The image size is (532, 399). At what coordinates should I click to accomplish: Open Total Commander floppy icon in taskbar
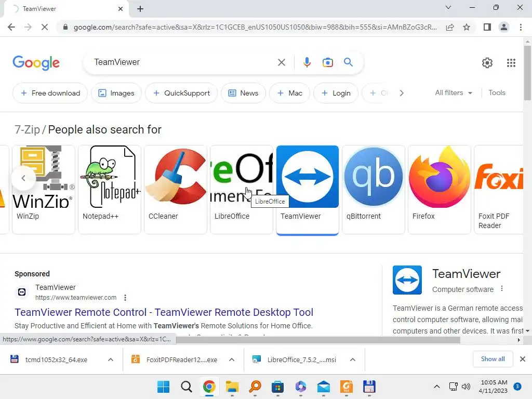369,387
